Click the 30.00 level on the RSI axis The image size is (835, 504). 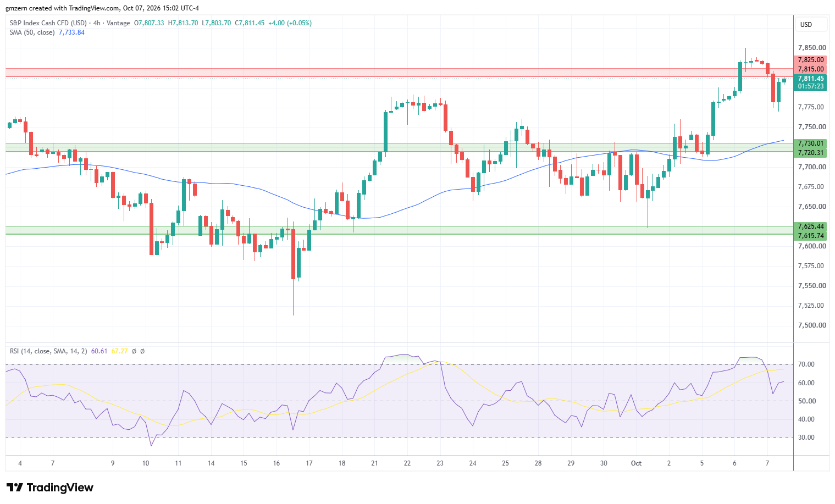806,437
